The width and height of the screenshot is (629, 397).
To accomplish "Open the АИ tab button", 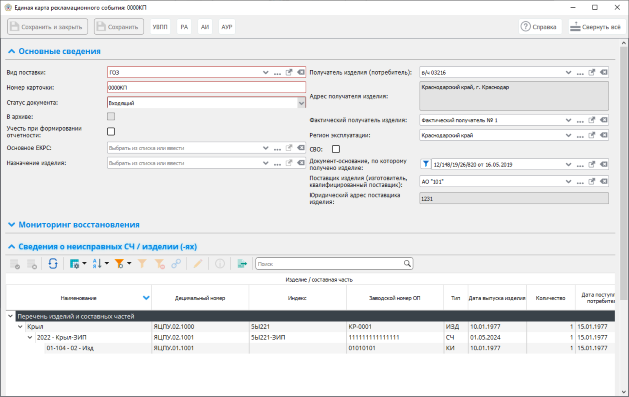I will pos(205,27).
